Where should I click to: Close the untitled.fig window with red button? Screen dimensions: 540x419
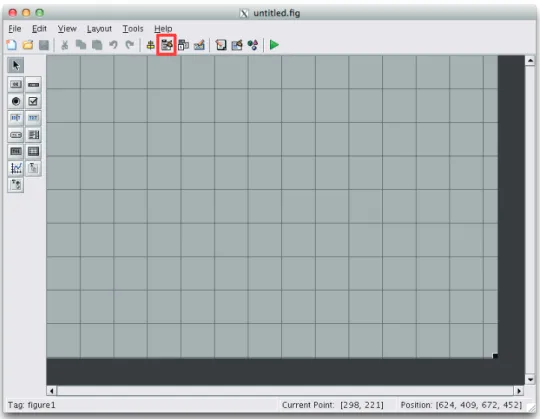coord(13,13)
